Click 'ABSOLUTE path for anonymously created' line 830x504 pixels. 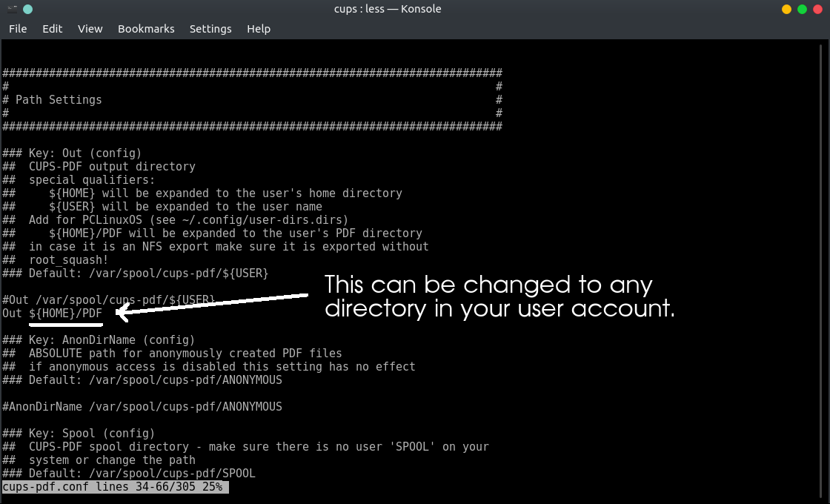pyautogui.click(x=172, y=353)
